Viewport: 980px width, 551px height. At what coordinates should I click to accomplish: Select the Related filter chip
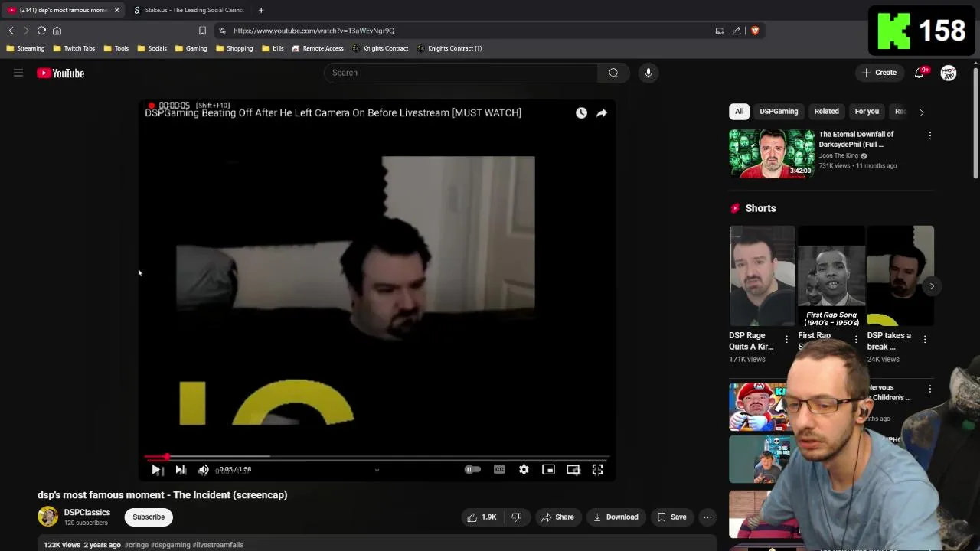[x=826, y=112]
